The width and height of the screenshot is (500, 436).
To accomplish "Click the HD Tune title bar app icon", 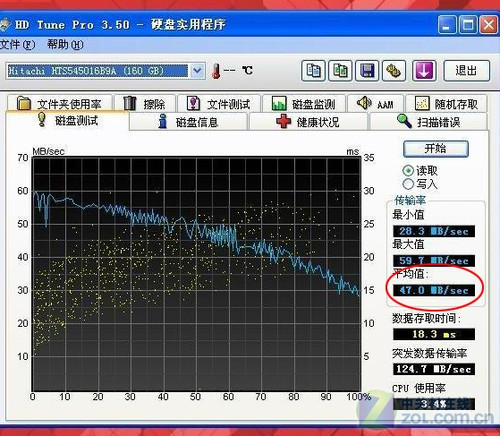I will tap(4, 25).
